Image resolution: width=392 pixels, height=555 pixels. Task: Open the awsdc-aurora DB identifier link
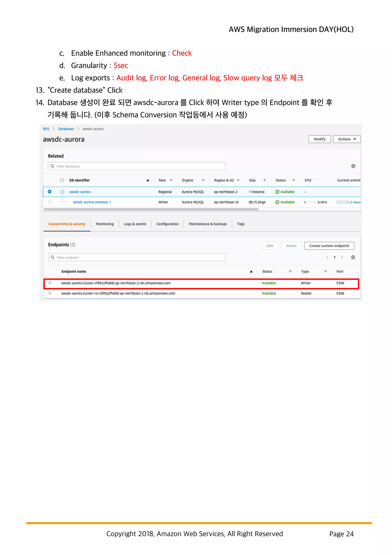tap(80, 192)
